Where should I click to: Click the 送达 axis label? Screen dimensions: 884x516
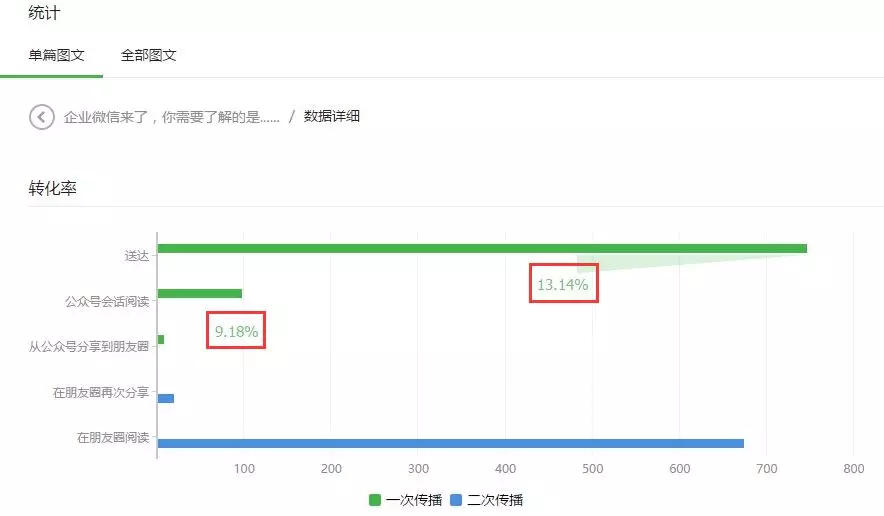point(136,256)
